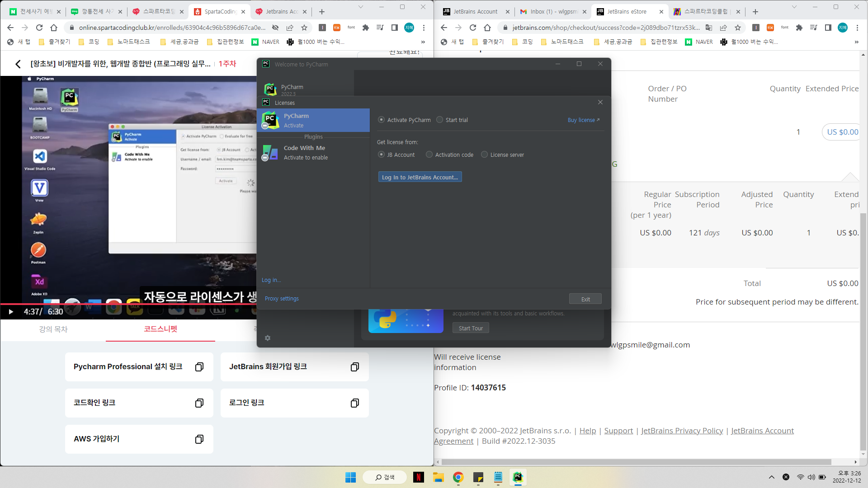Open the Support footer link
Screen dimensions: 868x488
pos(618,431)
